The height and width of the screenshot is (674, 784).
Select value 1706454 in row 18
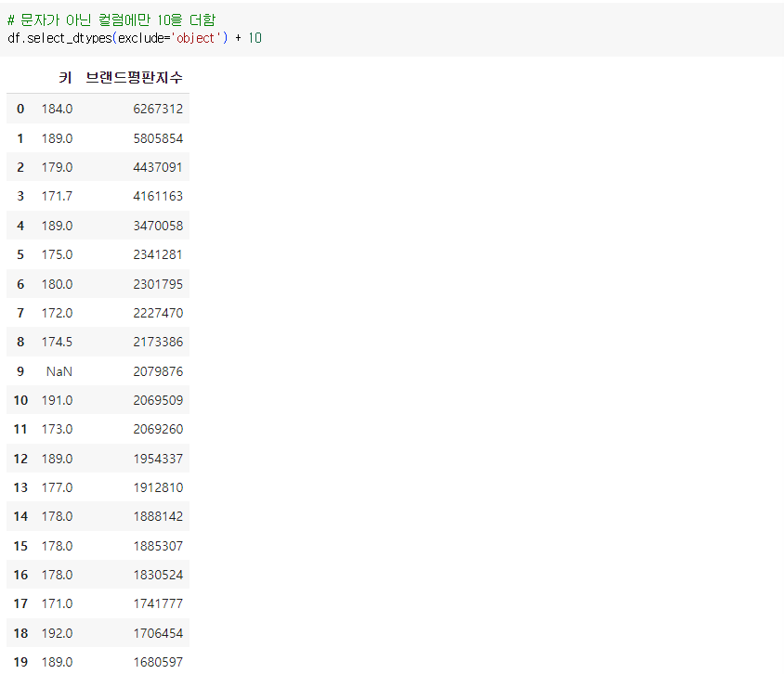158,633
